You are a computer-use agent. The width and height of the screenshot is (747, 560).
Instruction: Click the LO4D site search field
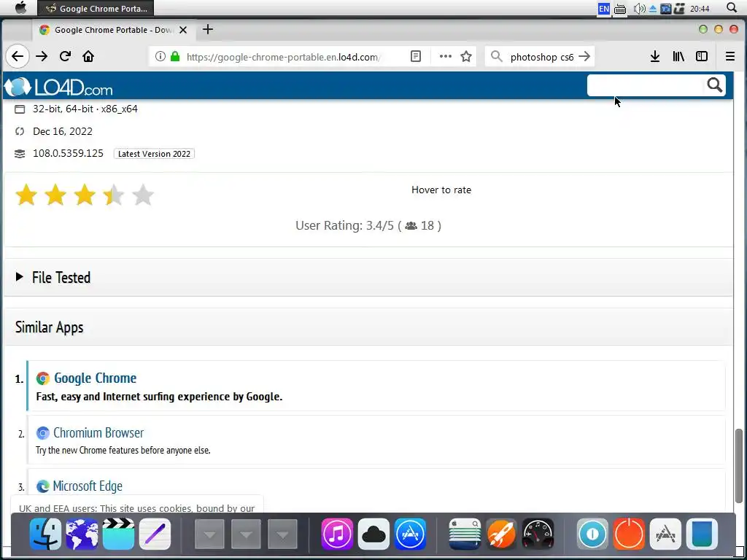point(646,86)
